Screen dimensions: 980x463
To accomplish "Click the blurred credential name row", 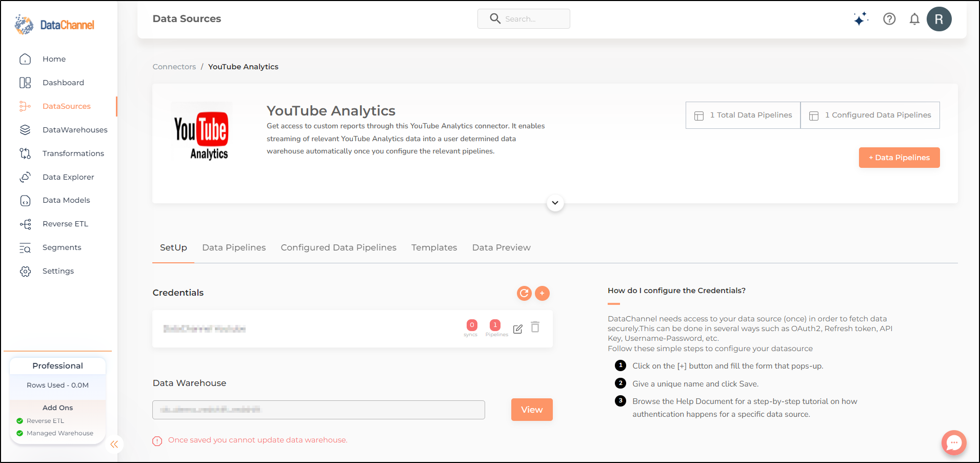I will point(352,329).
